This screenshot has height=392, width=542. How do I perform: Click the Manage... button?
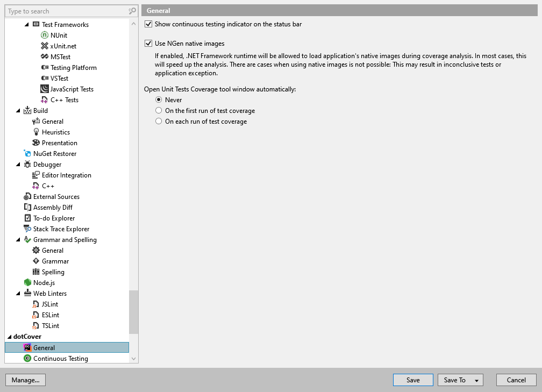tap(26, 380)
